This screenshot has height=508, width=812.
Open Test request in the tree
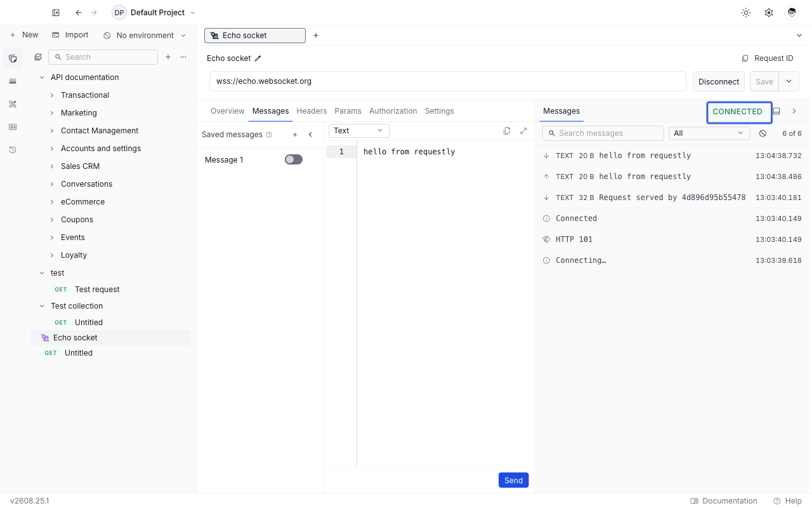(110, 290)
